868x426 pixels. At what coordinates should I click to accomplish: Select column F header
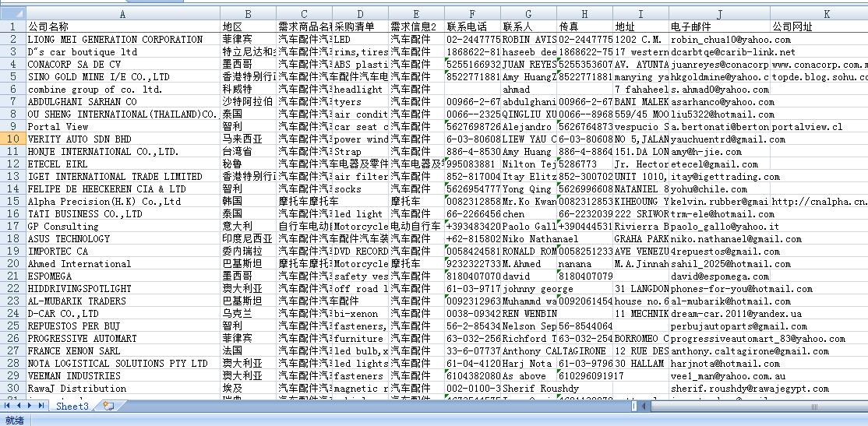pos(473,14)
